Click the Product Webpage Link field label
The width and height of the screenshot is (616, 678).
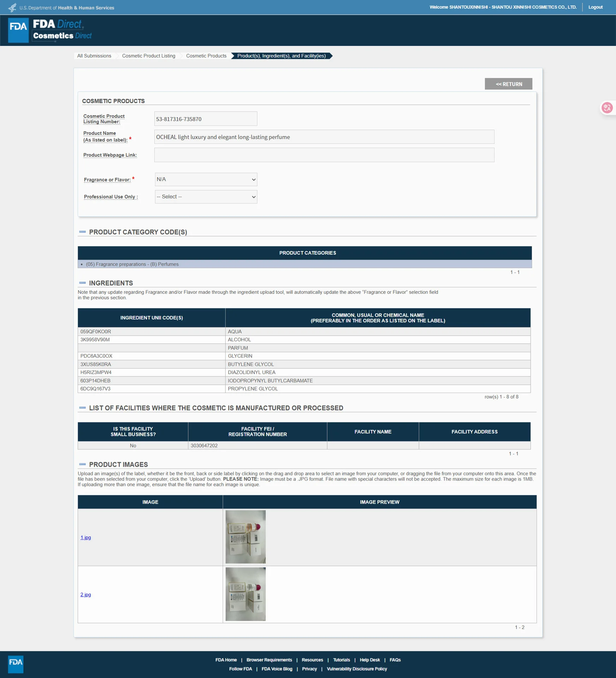pos(110,155)
